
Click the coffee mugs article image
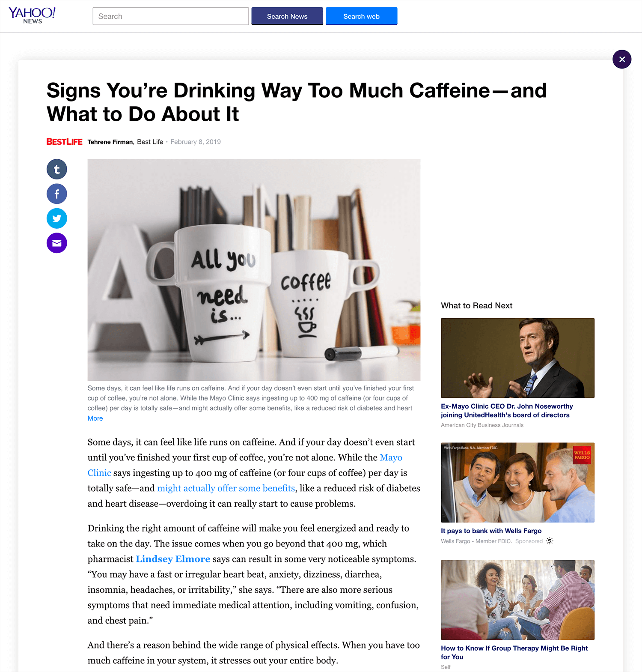tap(254, 270)
